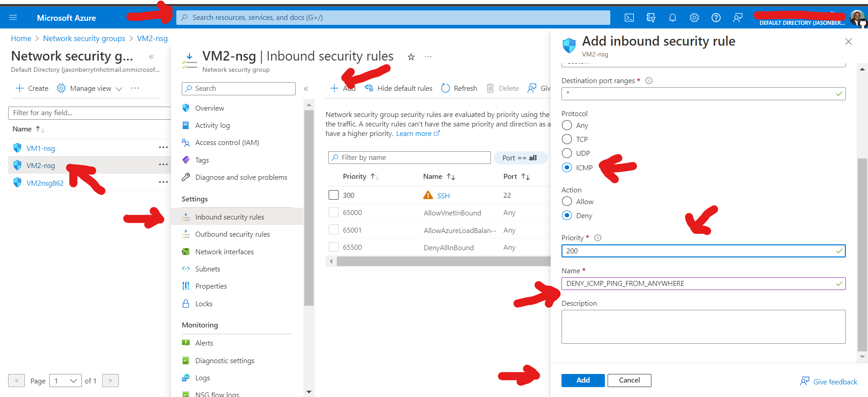
Task: Sort rules by Name column
Action: coord(439,177)
